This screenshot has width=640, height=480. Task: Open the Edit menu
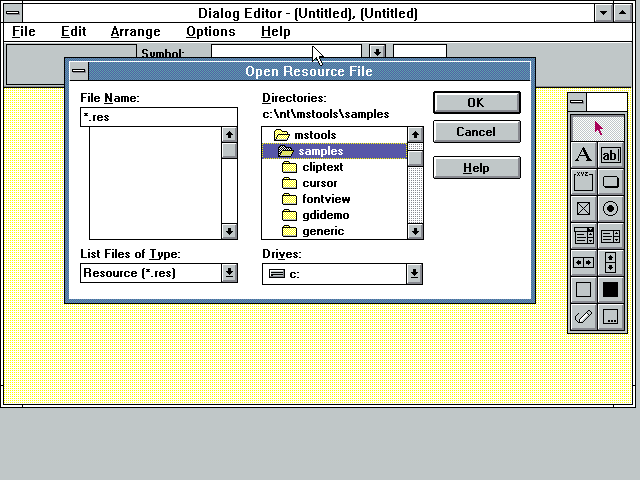73,31
